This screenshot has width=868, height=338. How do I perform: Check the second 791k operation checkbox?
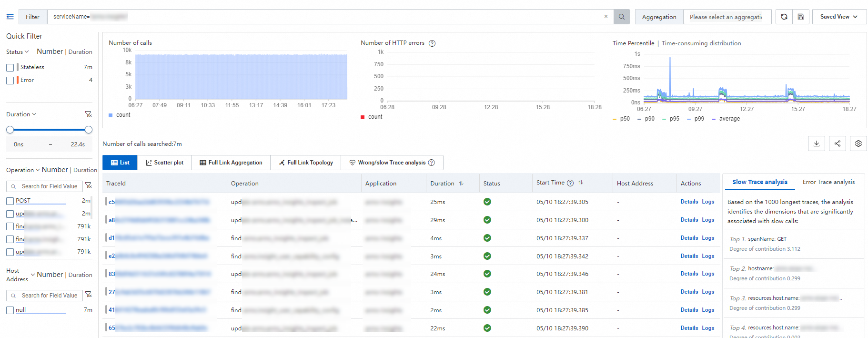click(x=10, y=239)
